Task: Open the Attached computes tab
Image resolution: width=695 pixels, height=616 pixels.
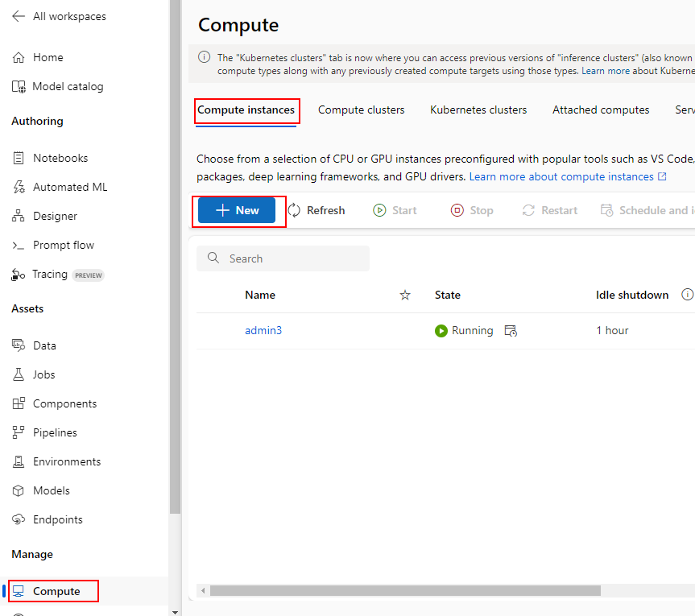Action: 600,110
